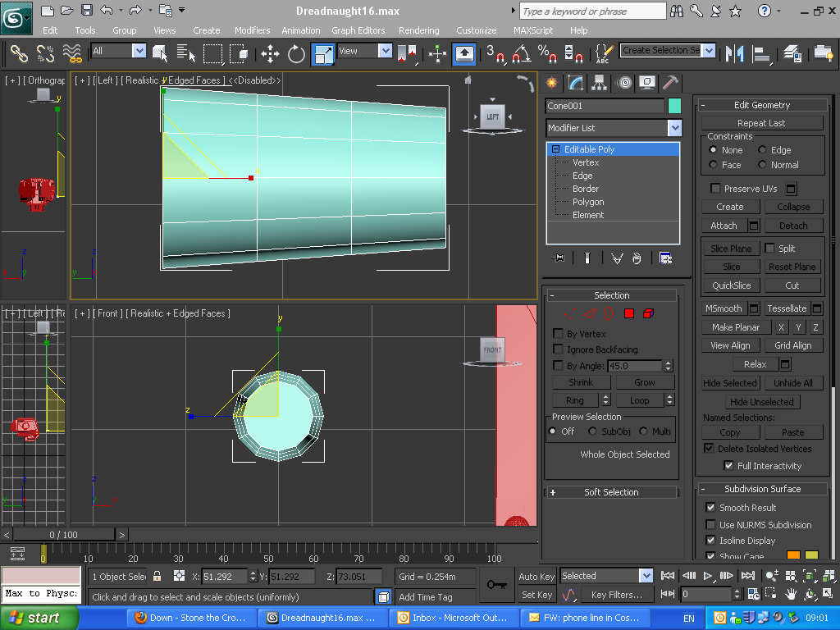
Task: Check the Ignore Backfacing option
Action: tap(559, 349)
